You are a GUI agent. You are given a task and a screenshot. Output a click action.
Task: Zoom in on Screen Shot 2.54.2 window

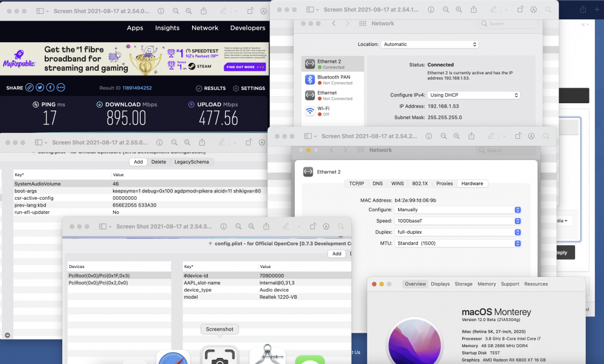tap(457, 136)
